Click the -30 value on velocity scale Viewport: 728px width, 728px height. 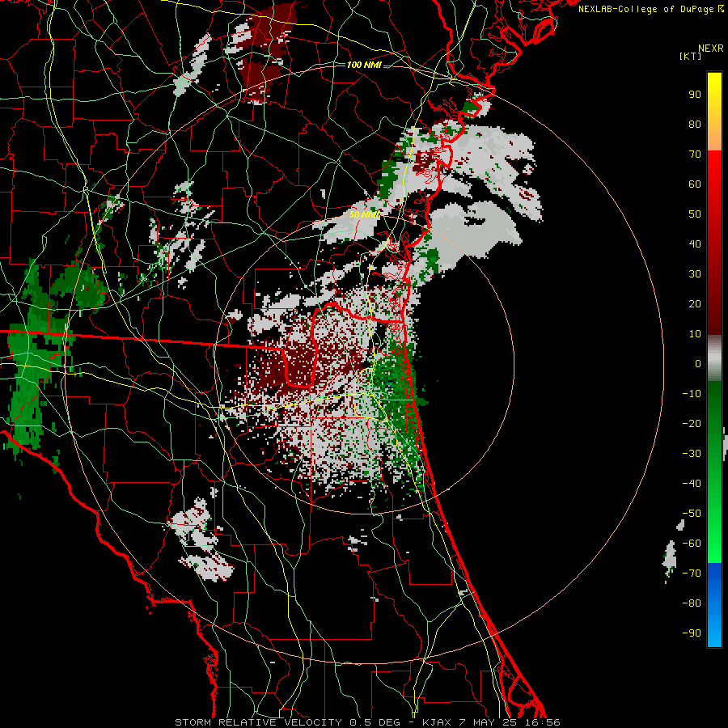pos(692,454)
